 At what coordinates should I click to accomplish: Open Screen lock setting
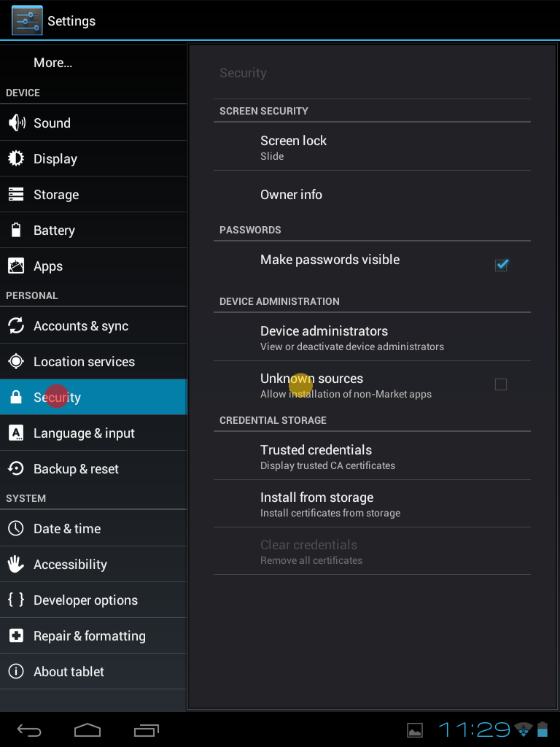[372, 147]
